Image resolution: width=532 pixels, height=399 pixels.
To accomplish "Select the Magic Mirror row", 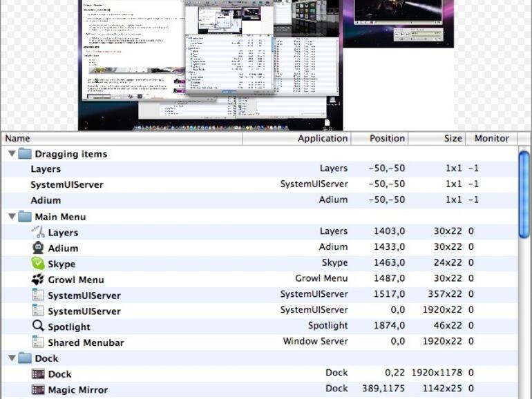I will pyautogui.click(x=260, y=389).
